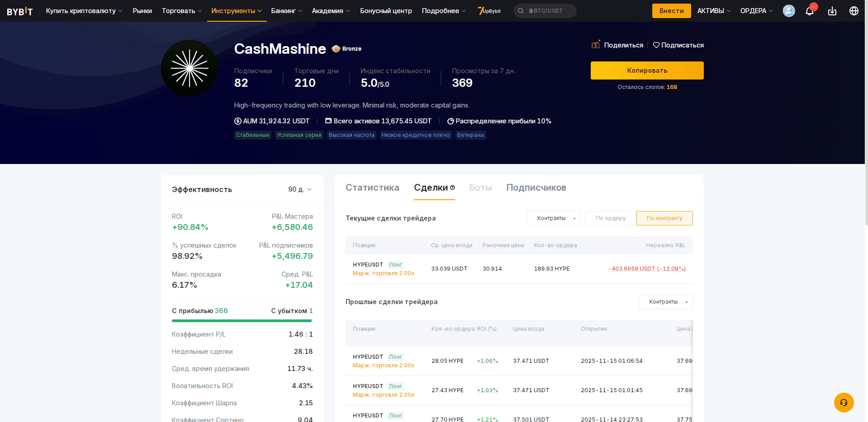Click the CashMashine trader avatar
This screenshot has width=868, height=422.
click(190, 68)
